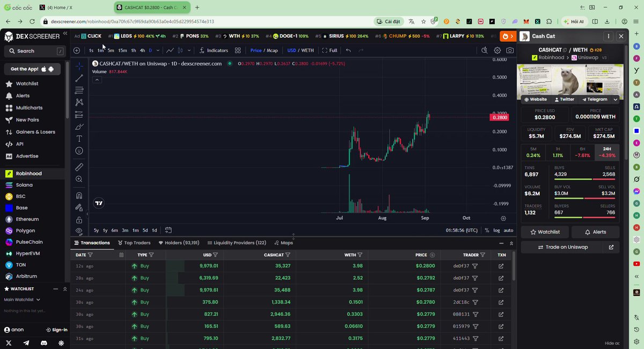644x349 pixels.
Task: Switch to the Top Traders tab
Action: coord(134,243)
